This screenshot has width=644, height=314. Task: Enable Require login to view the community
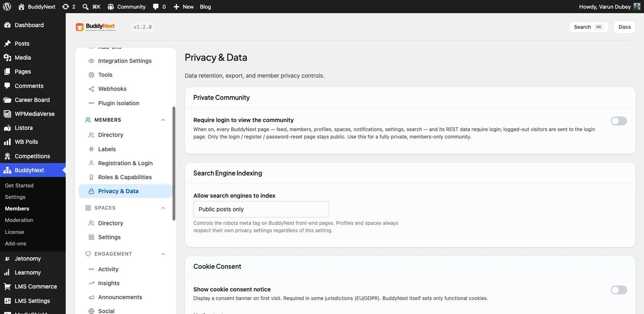click(x=619, y=121)
